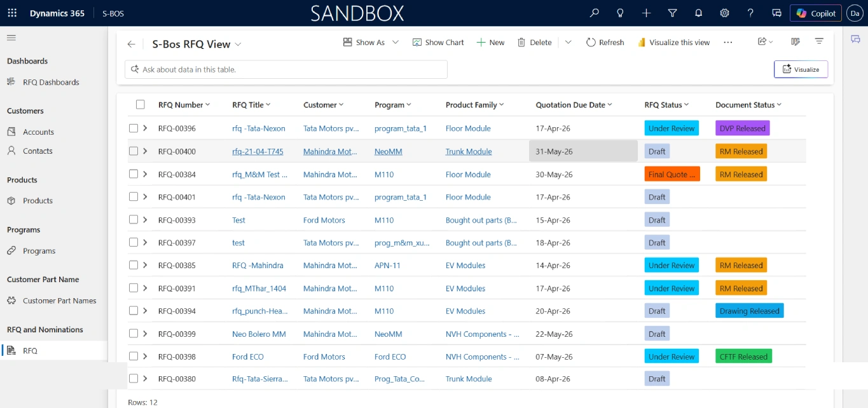Image resolution: width=868 pixels, height=408 pixels.
Task: Click the Visualize button
Action: pyautogui.click(x=801, y=69)
